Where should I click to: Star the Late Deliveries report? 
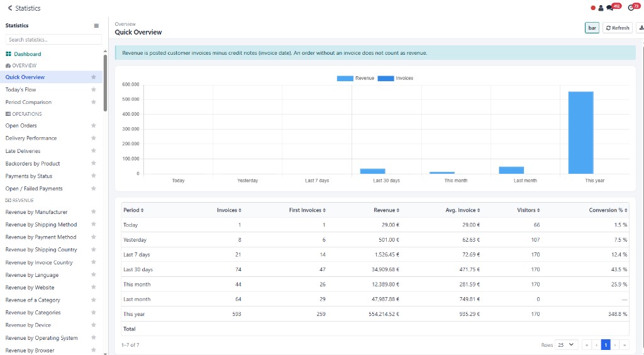[x=94, y=151]
